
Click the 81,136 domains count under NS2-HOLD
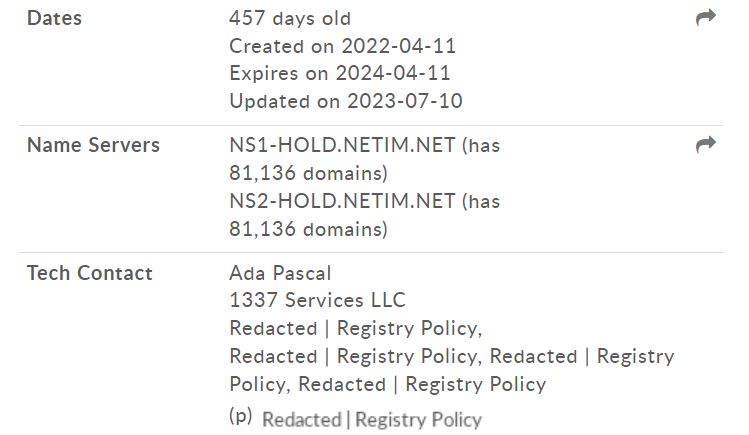tap(308, 229)
